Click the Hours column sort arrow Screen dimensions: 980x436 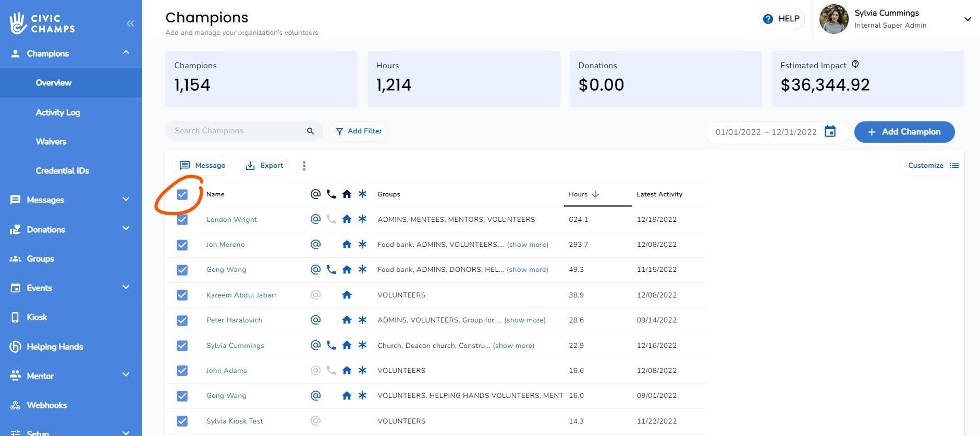point(595,194)
